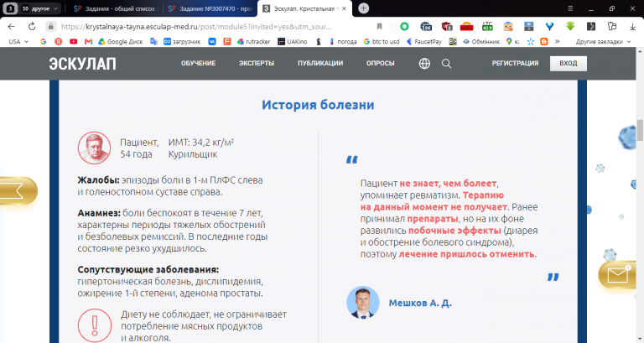Open the 'загрузчик' bookmark
This screenshot has width=644, height=343.
(182, 41)
